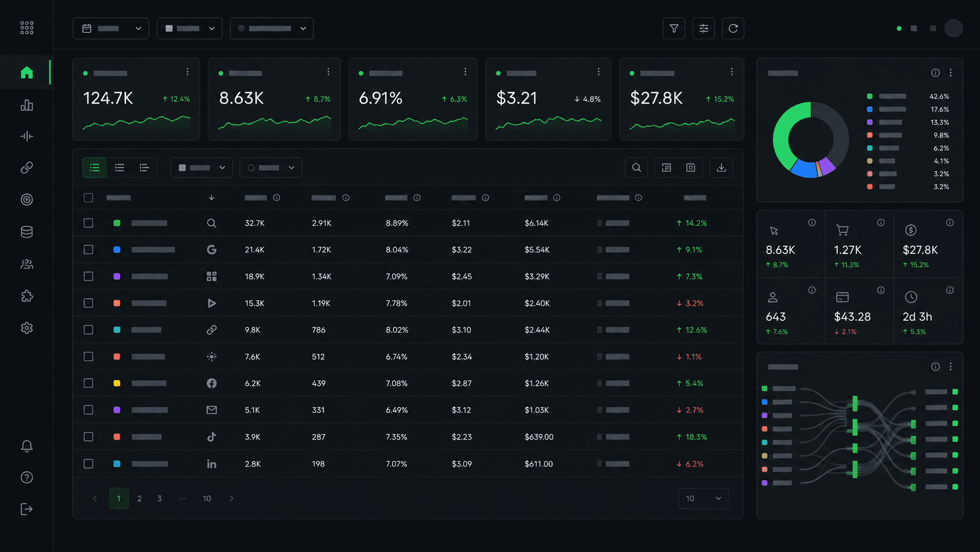Switch to the compact list view tab
The height and width of the screenshot is (552, 980).
pos(120,168)
